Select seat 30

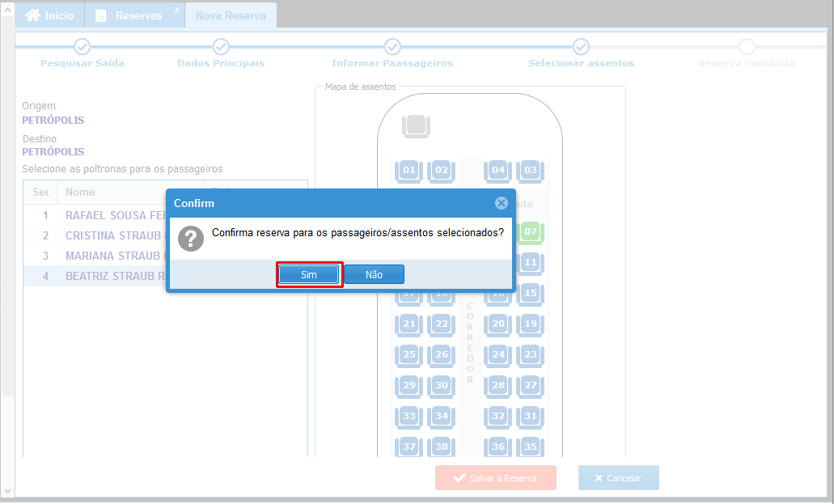(442, 387)
